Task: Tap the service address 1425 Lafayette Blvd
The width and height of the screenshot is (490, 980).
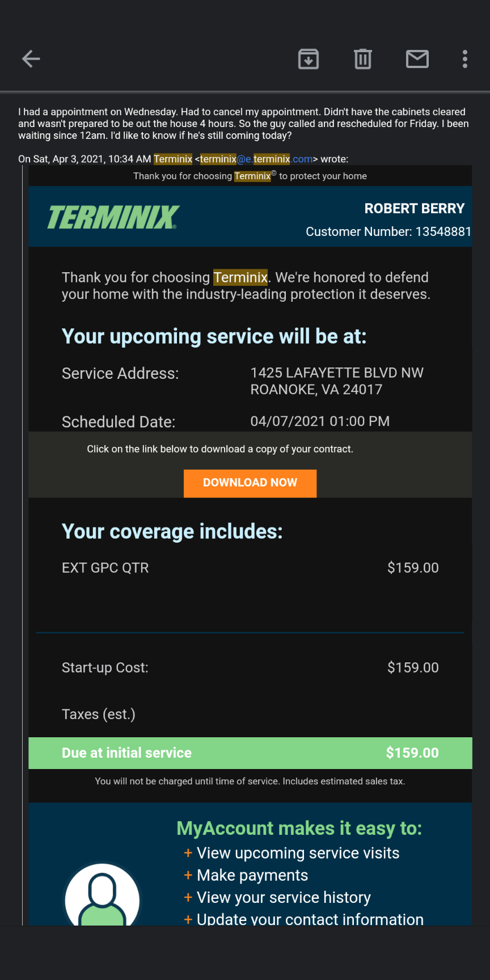Action: [337, 381]
